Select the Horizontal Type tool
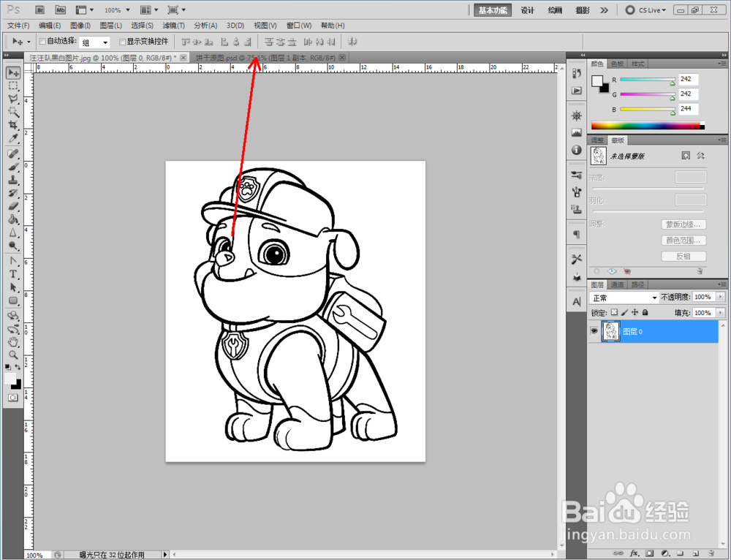 point(13,274)
